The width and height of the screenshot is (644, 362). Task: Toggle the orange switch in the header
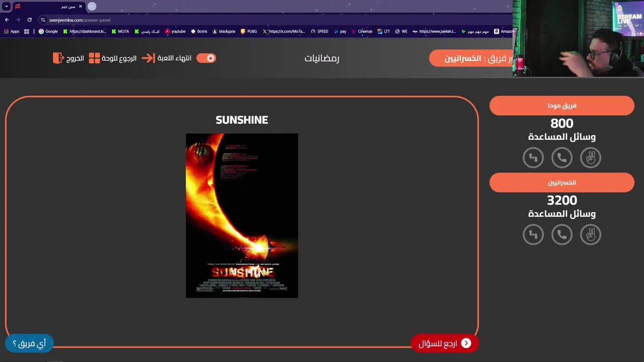click(206, 58)
